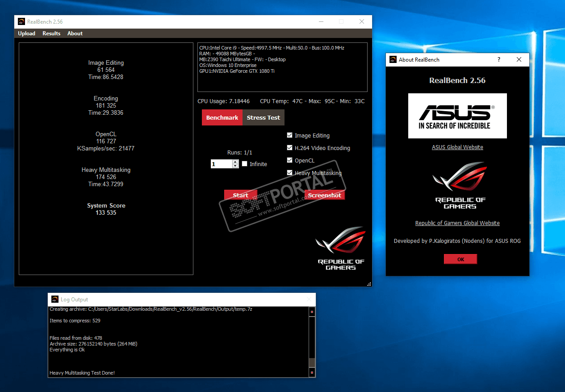Click the RealBench 2.56 title bar icon
This screenshot has height=392, width=565.
pyautogui.click(x=21, y=21)
